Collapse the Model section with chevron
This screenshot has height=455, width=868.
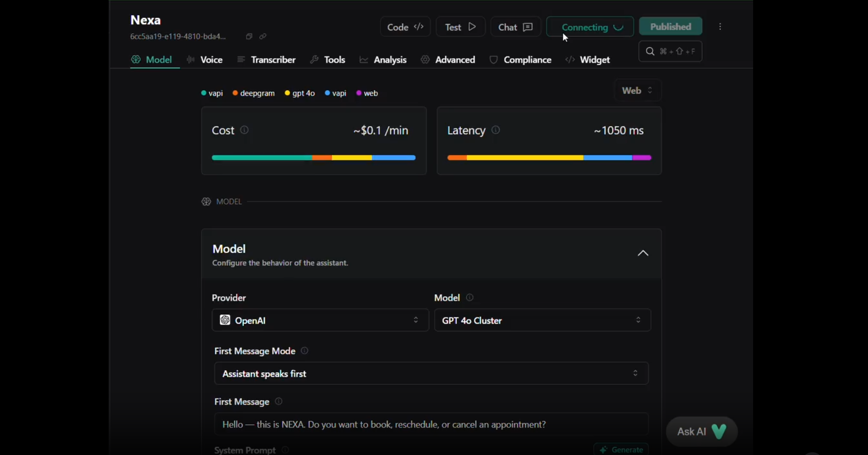643,253
